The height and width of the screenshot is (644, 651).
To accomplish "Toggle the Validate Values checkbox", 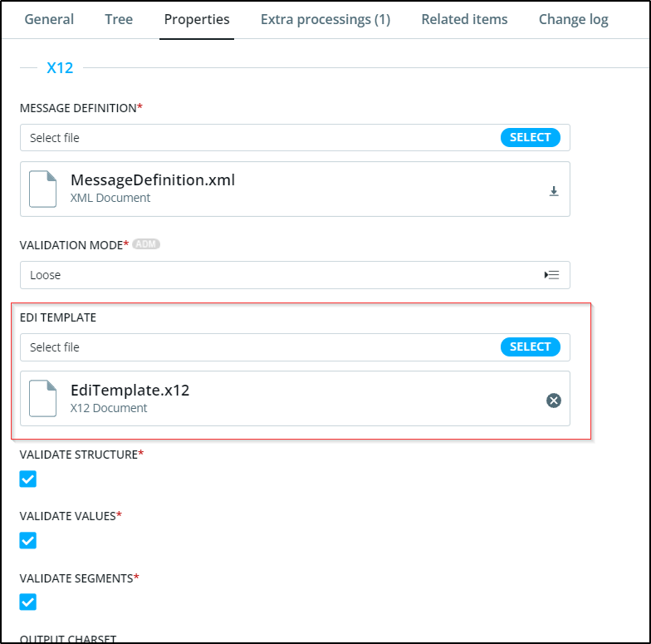I will click(28, 540).
